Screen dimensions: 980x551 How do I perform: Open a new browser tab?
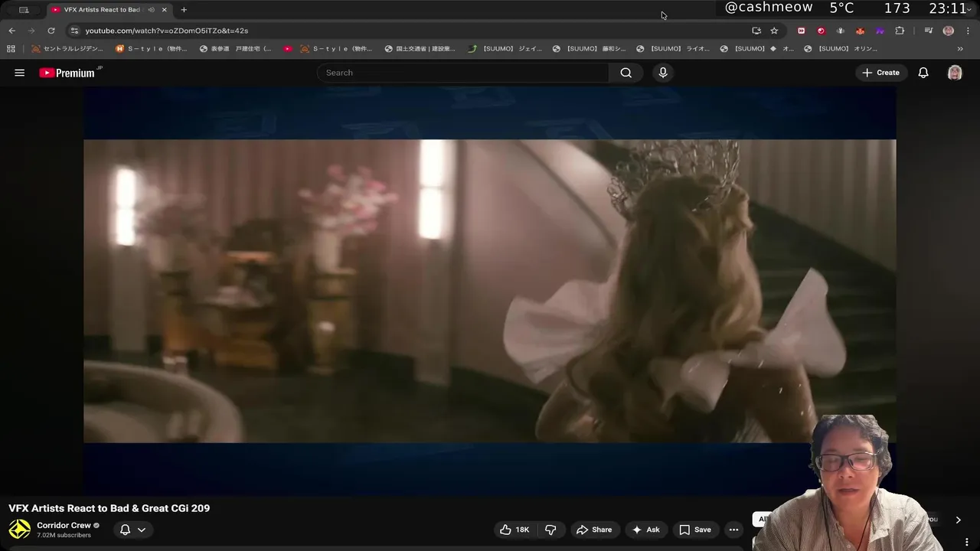tap(184, 10)
